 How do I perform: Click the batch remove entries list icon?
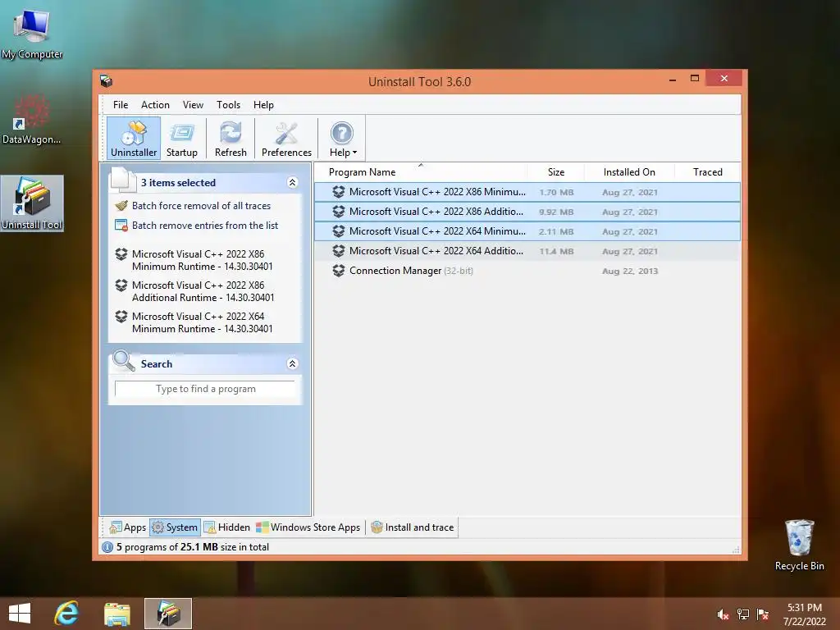[121, 226]
